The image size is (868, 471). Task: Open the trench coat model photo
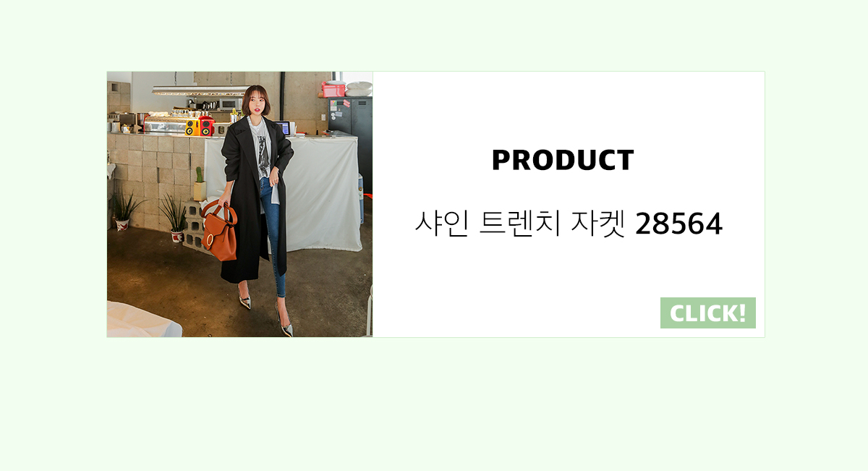point(240,204)
